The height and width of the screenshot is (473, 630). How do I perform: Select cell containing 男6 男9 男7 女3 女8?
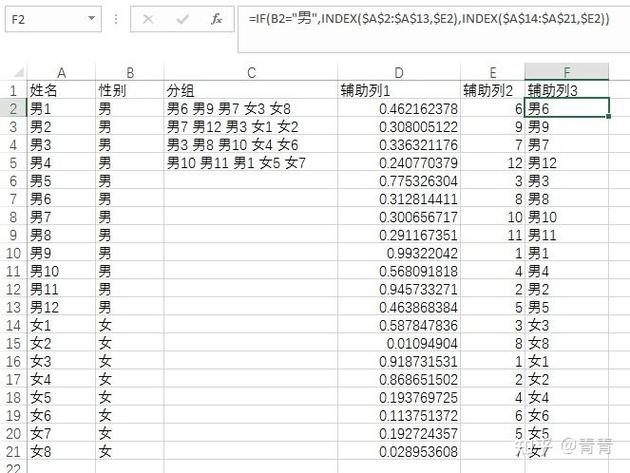click(251, 109)
